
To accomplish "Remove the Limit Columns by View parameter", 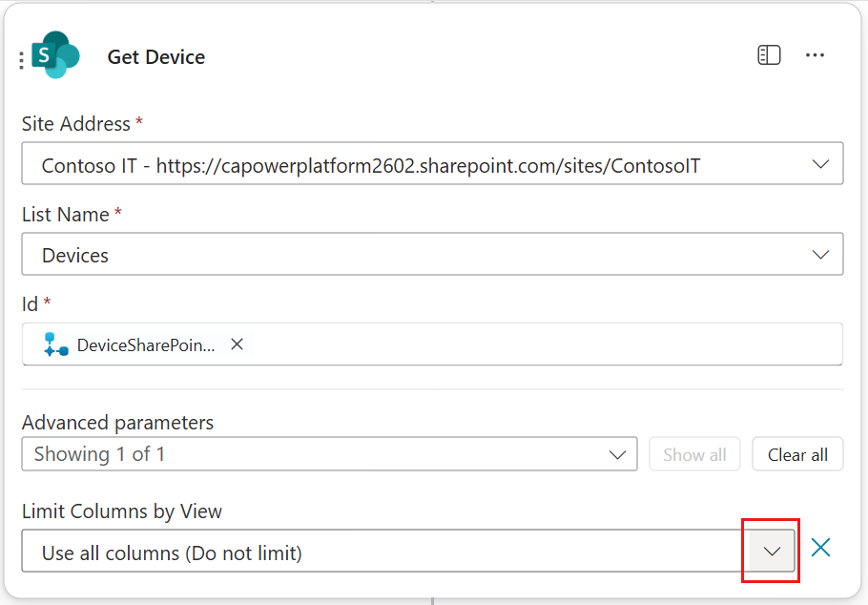I will click(x=820, y=548).
